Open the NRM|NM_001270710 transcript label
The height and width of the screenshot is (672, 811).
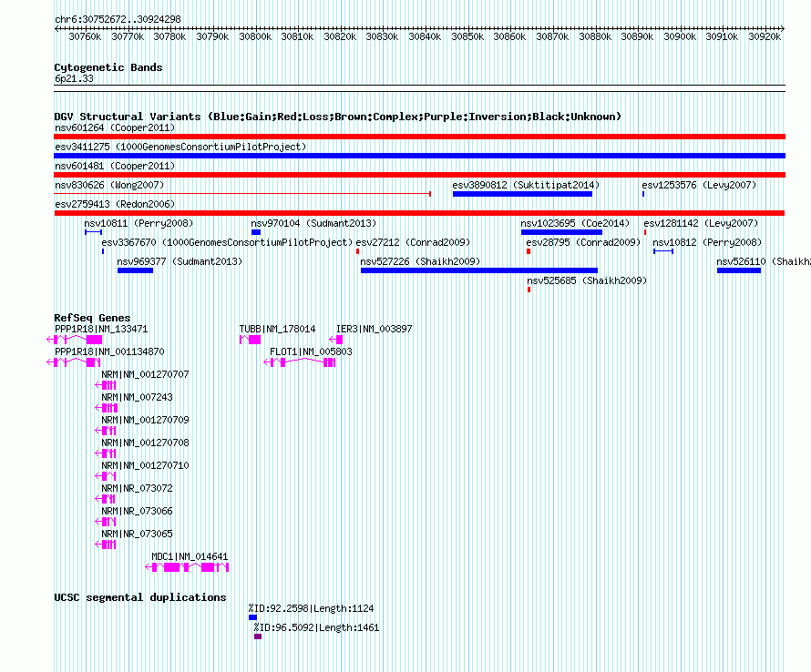(145, 465)
